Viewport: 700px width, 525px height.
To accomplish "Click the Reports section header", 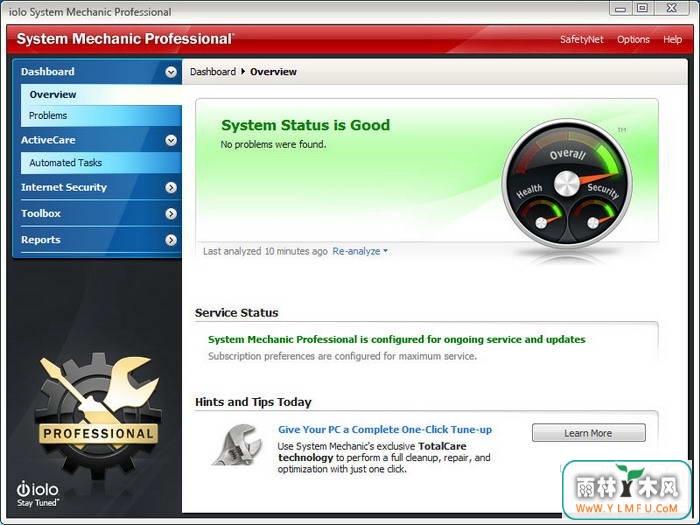I will tap(97, 240).
